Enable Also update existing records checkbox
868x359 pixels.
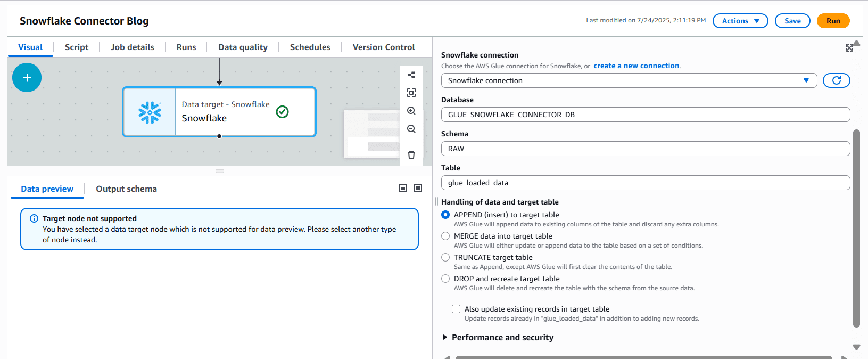(x=456, y=309)
